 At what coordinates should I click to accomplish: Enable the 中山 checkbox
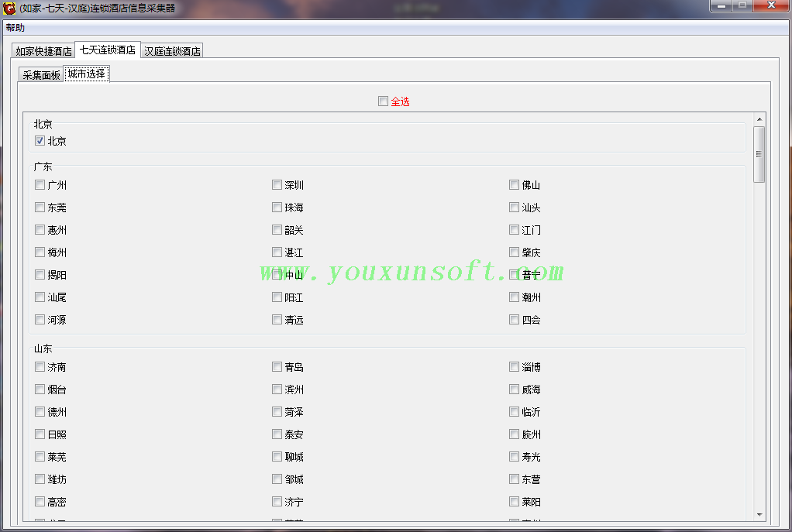[x=277, y=275]
